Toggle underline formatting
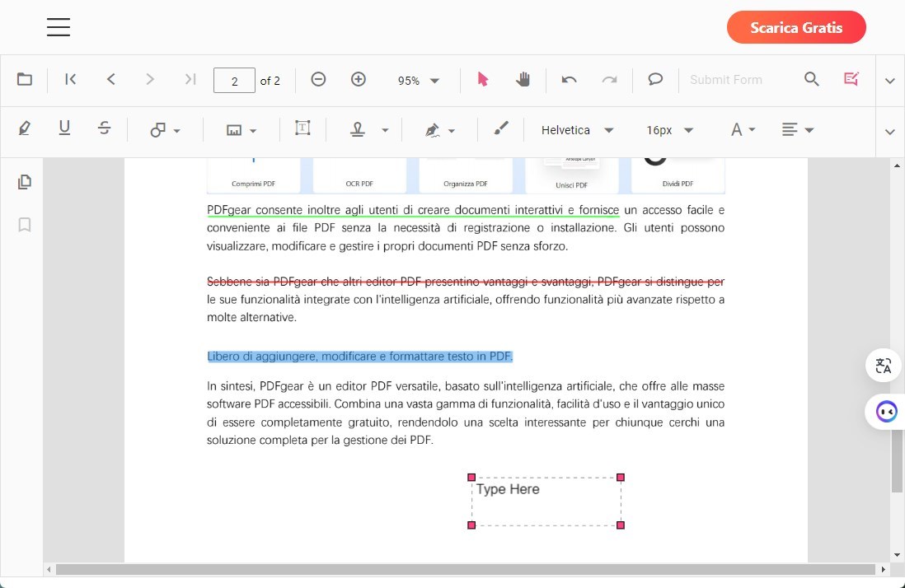This screenshot has height=588, width=905. [64, 128]
